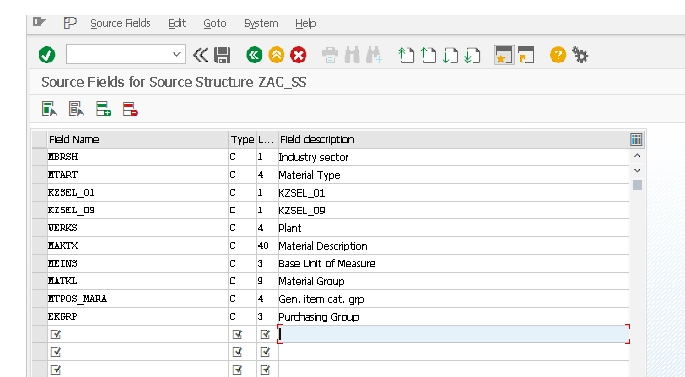Click the 'Purchasing Group' description cell

coord(453,317)
